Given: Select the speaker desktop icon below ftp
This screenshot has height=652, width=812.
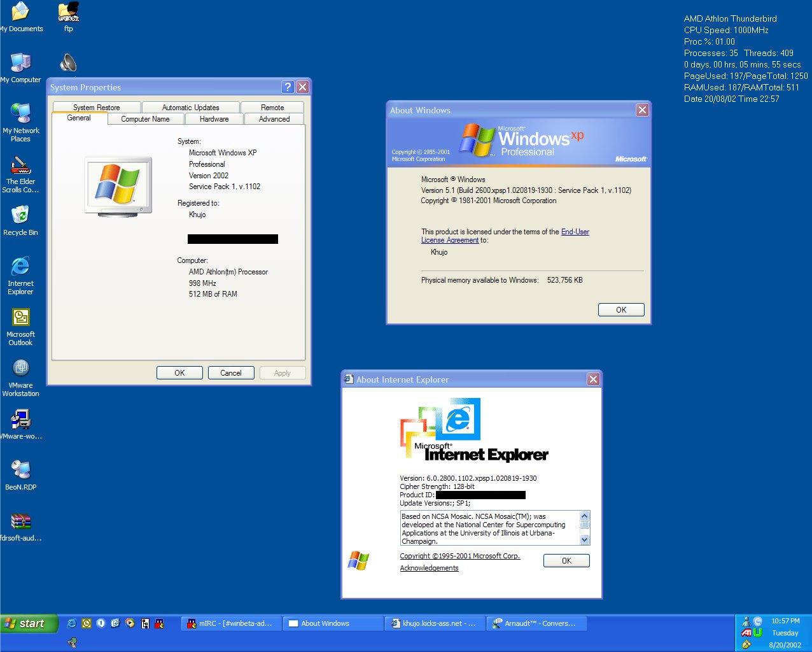Looking at the screenshot, I should point(68,62).
